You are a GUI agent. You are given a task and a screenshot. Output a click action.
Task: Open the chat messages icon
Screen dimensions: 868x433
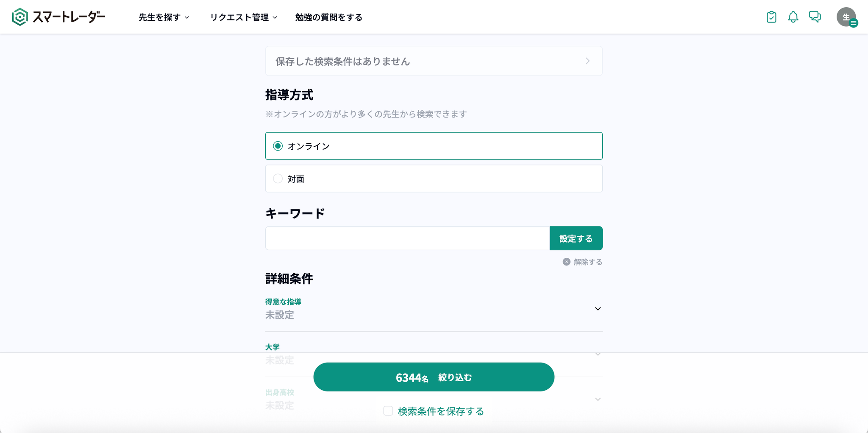click(815, 17)
